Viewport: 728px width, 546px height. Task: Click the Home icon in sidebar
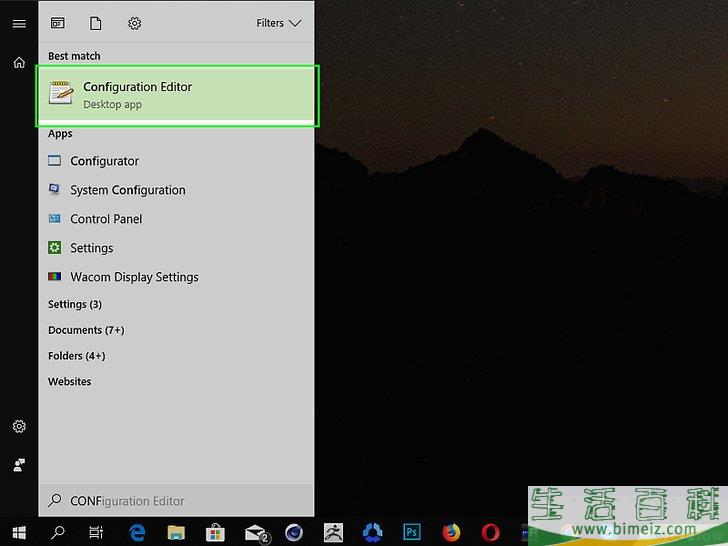tap(18, 62)
